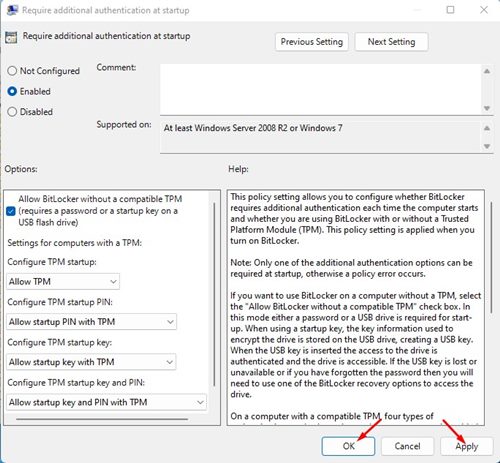Go to Previous Setting
The width and height of the screenshot is (500, 463).
pyautogui.click(x=312, y=42)
